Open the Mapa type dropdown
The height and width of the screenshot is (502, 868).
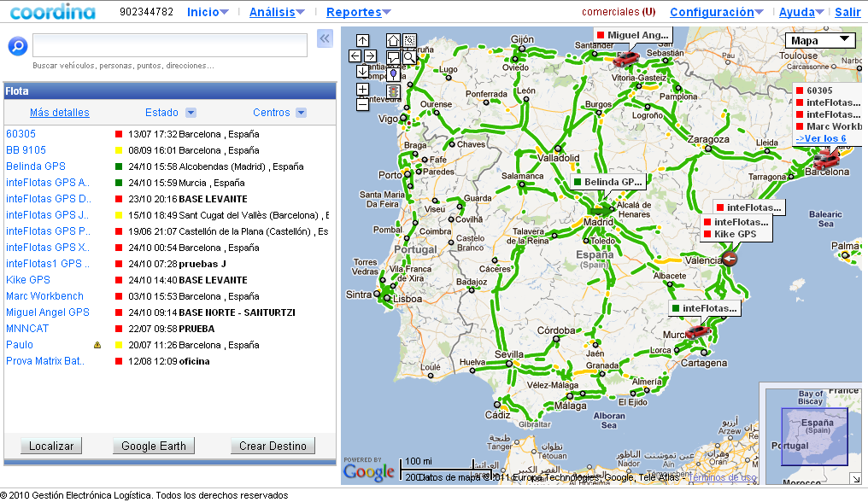tap(820, 40)
